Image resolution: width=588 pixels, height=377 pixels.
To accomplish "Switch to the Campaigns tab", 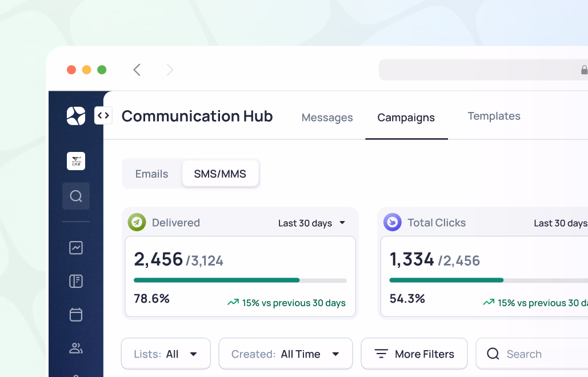I will 406,118.
